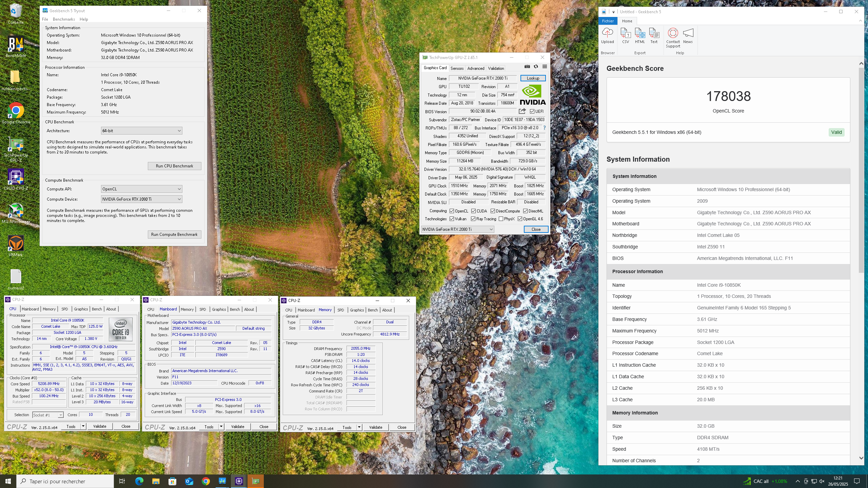
Task: Click Close button in GPU-Z
Action: (536, 229)
